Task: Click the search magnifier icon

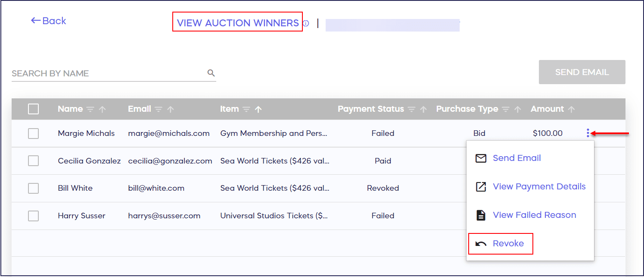Action: pyautogui.click(x=211, y=73)
